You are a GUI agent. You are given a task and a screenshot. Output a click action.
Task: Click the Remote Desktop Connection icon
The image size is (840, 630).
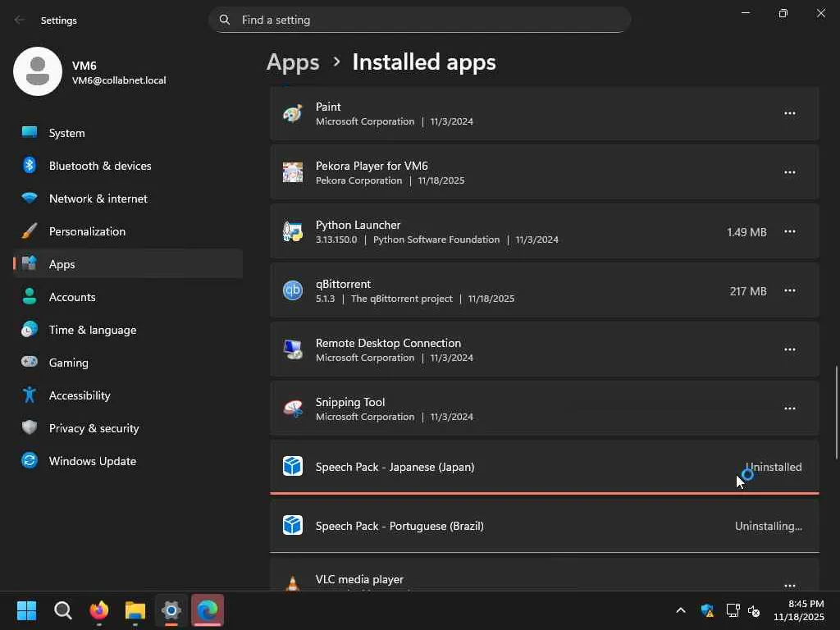click(x=293, y=349)
